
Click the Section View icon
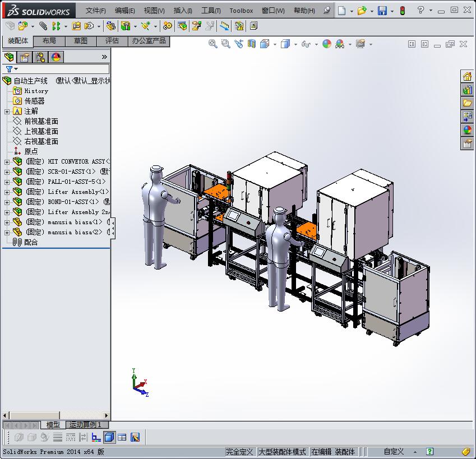[252, 44]
